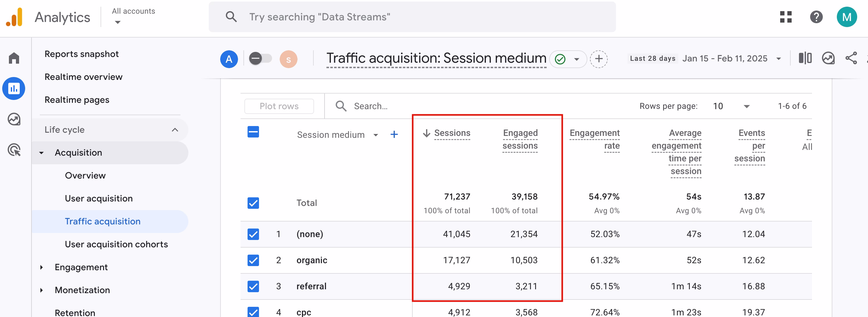This screenshot has width=868, height=317.
Task: Open account settings via the M avatar
Action: (847, 17)
